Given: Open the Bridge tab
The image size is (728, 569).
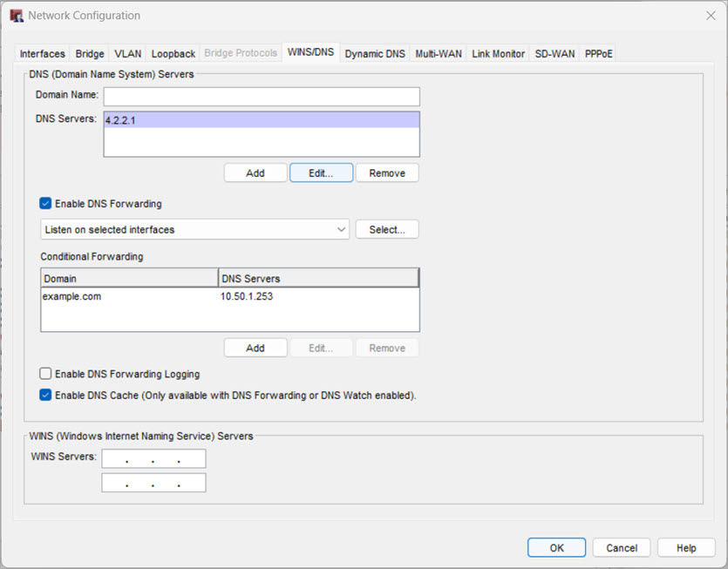Looking at the screenshot, I should click(90, 54).
